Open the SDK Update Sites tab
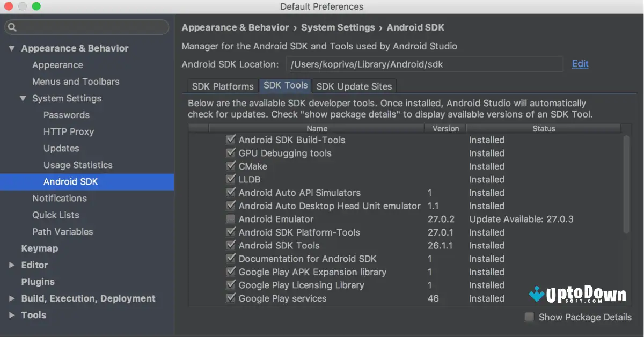 click(x=354, y=86)
